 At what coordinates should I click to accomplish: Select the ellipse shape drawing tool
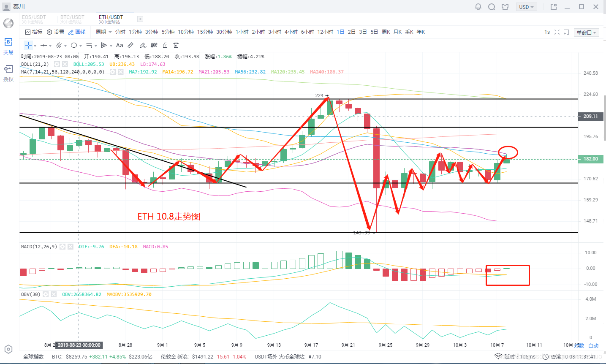(74, 45)
